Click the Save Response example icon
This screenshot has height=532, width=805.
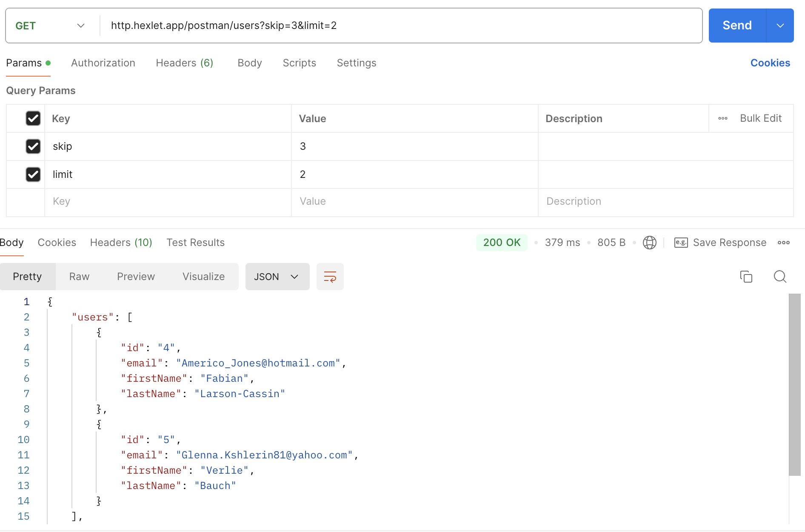click(681, 243)
